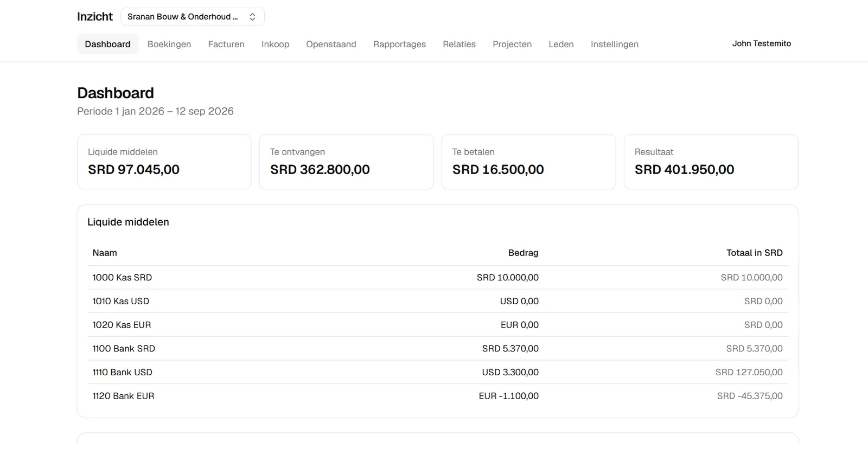Click the EUR -1.100,00 amount cell

point(508,396)
